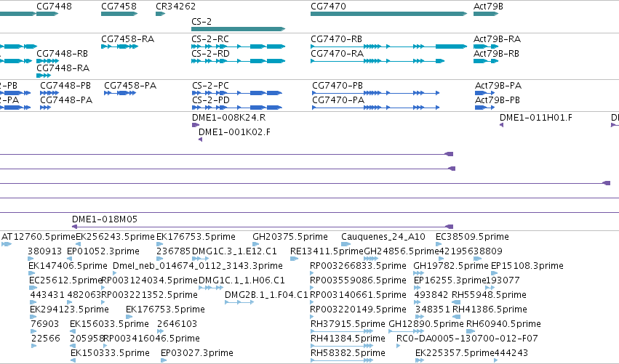This screenshot has width=619, height=364.
Task: Click the DMG1C.3_1.E12.C1 label
Action: [234, 251]
